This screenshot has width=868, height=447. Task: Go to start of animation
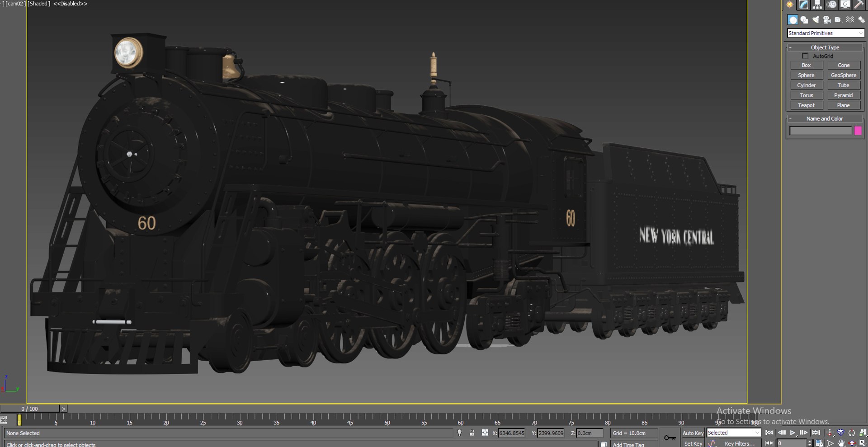pos(769,433)
